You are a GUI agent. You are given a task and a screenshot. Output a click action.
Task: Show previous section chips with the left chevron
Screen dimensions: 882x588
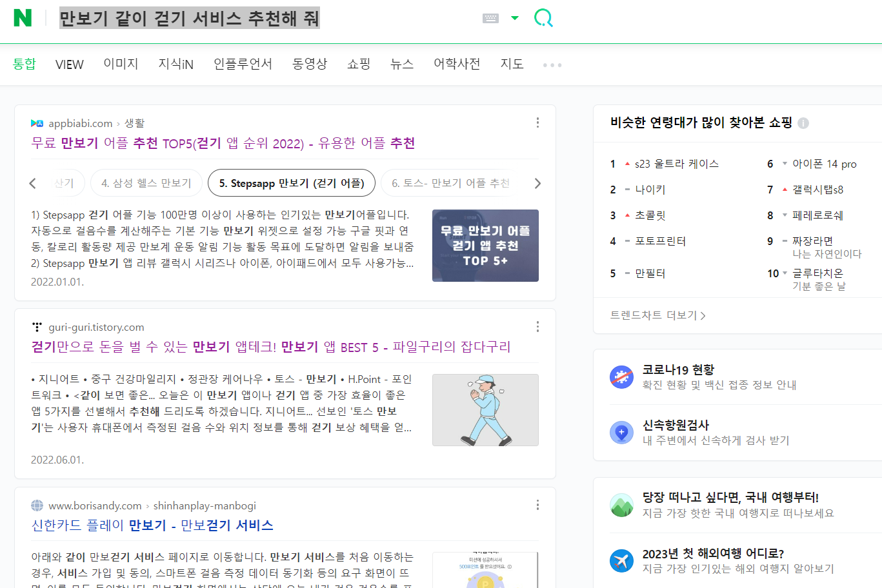33,183
